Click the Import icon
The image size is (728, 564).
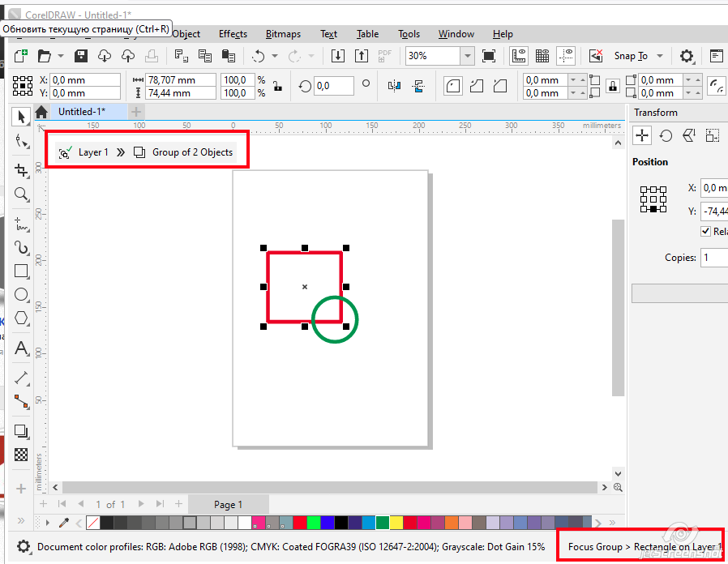(x=338, y=56)
